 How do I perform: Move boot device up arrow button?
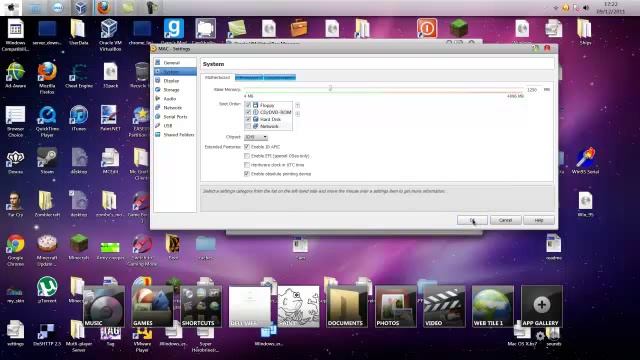tap(298, 105)
